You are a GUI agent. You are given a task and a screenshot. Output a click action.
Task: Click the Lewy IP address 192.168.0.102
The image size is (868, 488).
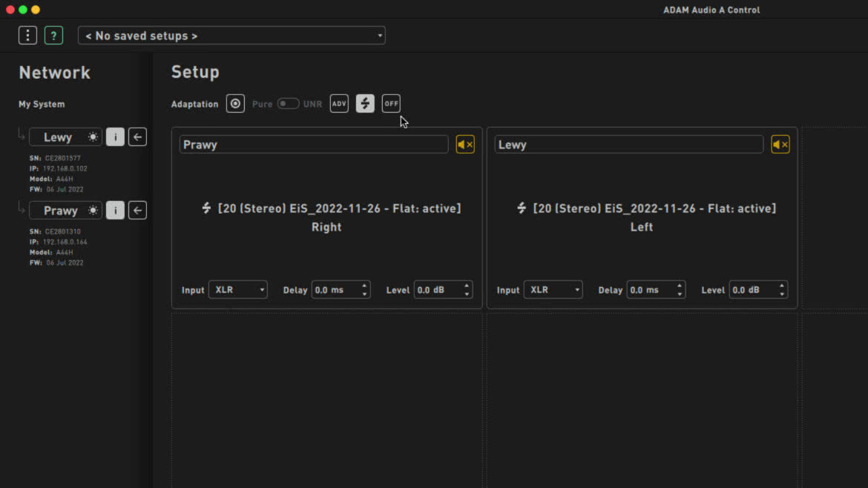tap(65, 169)
